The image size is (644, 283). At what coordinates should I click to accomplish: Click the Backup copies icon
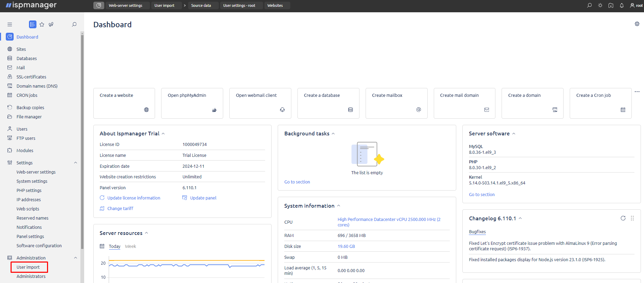pyautogui.click(x=10, y=107)
